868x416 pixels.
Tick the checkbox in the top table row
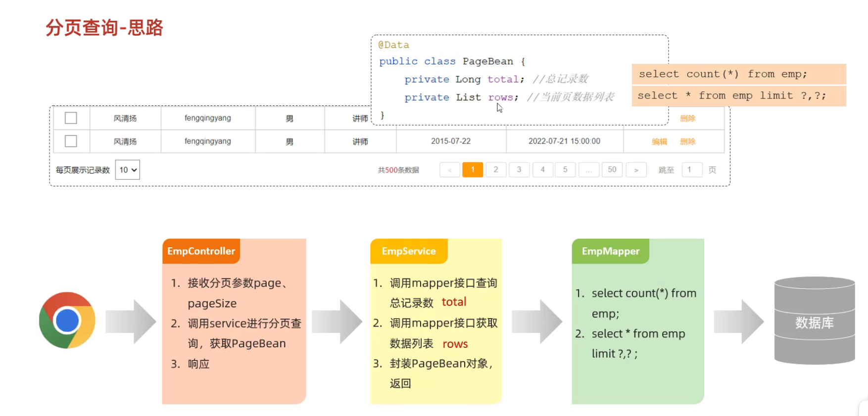tap(71, 118)
